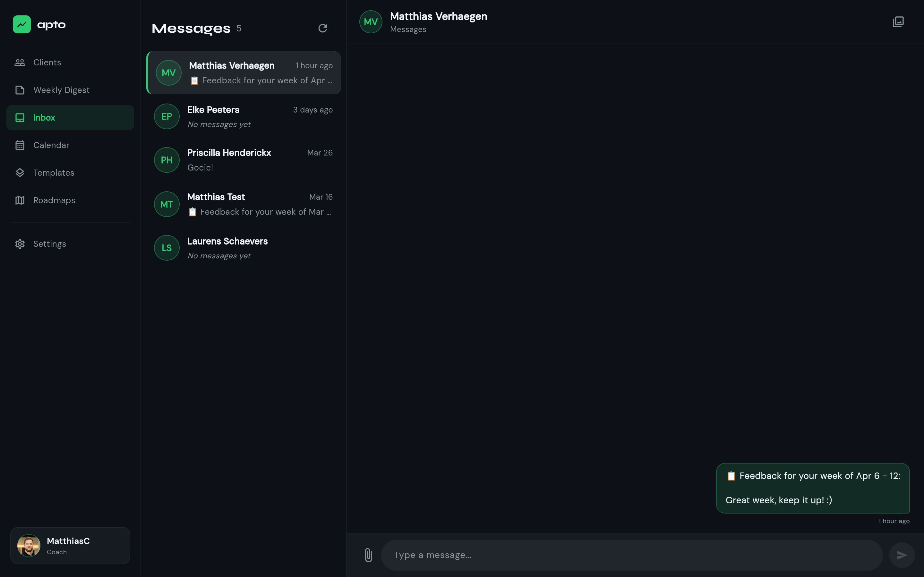This screenshot has width=924, height=577.
Task: Select Matthias Test conversation
Action: point(243,204)
